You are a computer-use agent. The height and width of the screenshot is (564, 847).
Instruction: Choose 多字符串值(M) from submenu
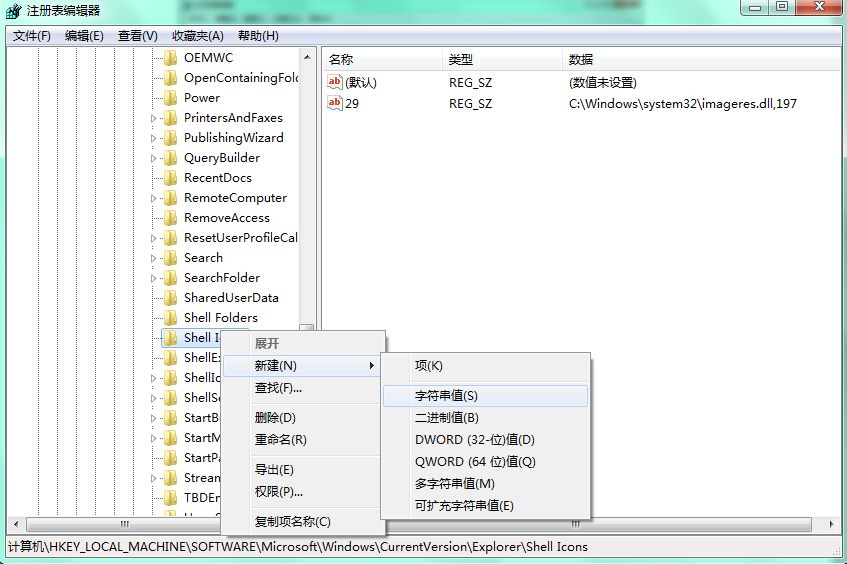click(485, 484)
